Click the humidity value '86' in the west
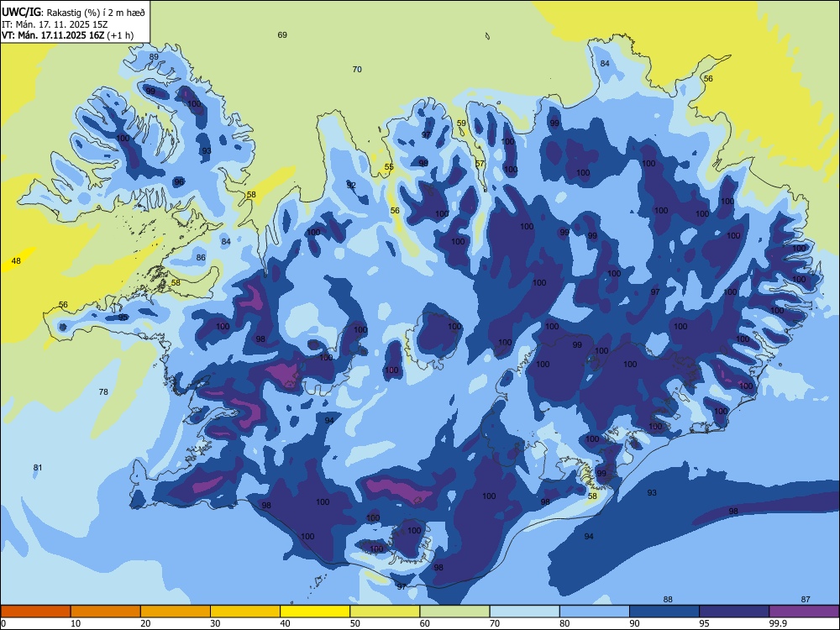840x630 pixels. [201, 258]
